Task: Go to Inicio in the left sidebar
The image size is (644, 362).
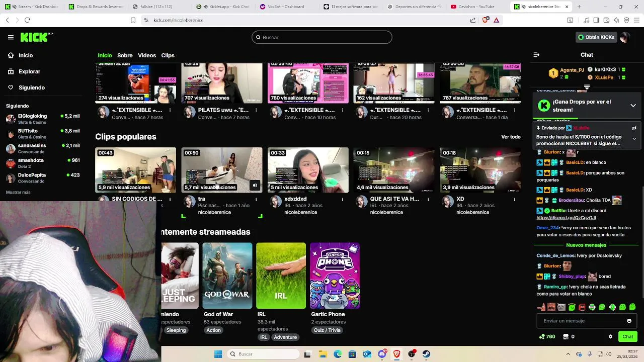Action: pyautogui.click(x=26, y=55)
